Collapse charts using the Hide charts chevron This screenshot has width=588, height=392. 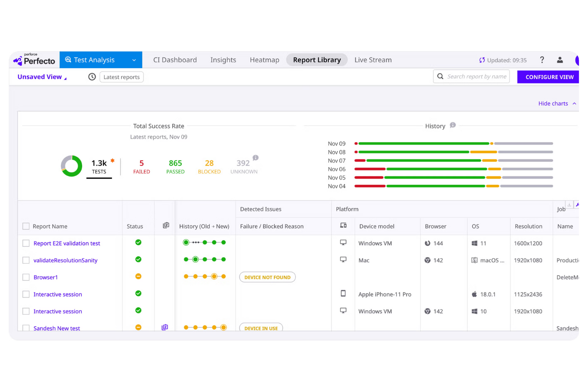click(x=574, y=103)
